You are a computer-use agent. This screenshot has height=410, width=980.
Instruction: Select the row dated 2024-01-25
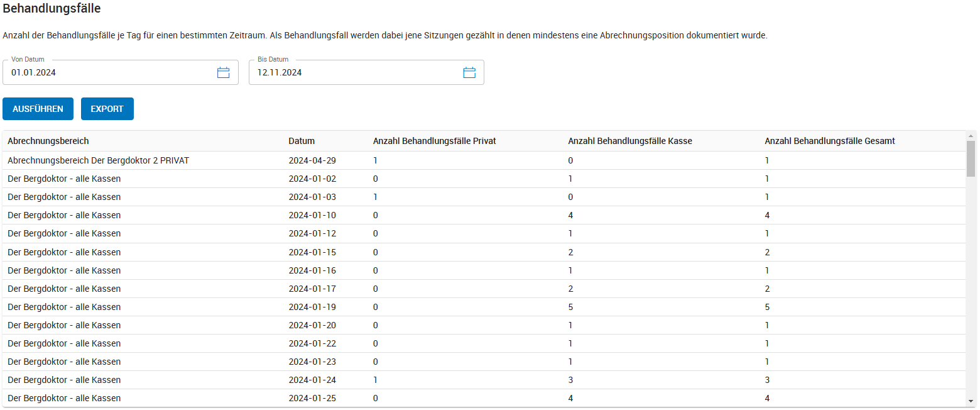click(x=484, y=398)
